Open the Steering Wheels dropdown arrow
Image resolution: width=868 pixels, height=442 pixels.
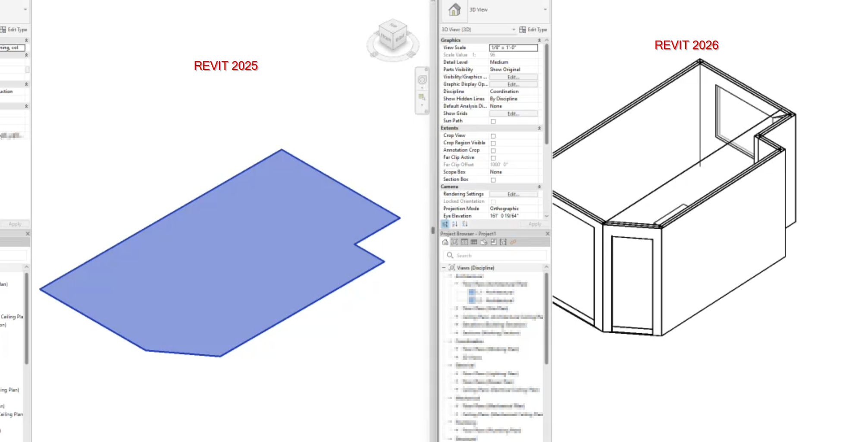[x=422, y=88]
